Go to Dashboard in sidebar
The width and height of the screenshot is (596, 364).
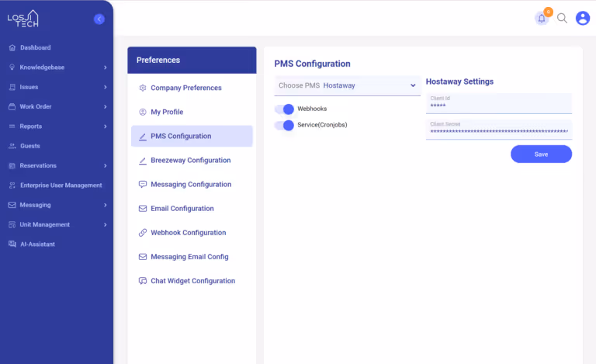36,47
